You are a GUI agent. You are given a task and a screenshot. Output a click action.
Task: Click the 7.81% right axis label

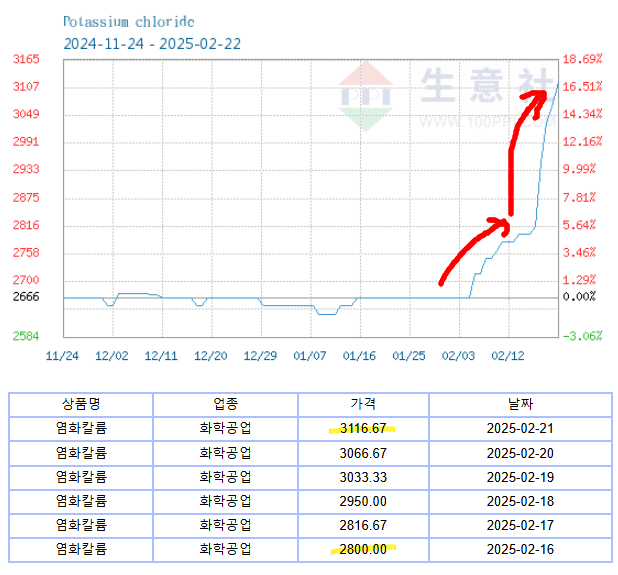point(579,197)
